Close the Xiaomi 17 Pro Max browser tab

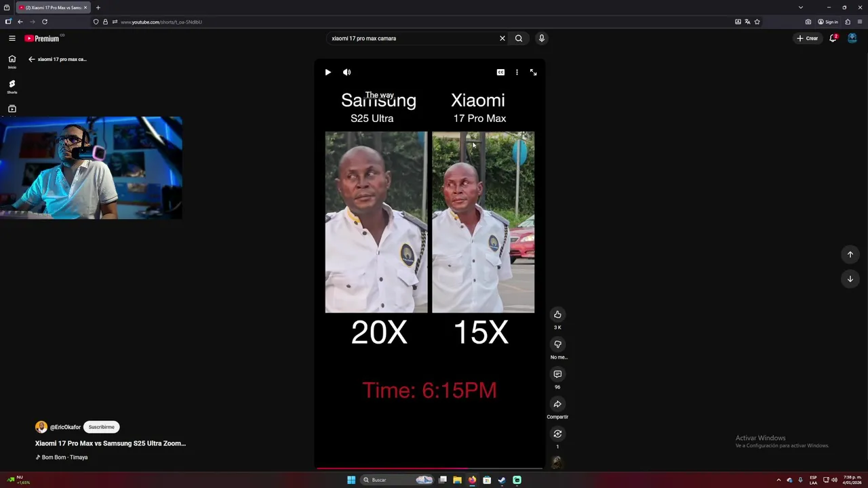(x=85, y=7)
